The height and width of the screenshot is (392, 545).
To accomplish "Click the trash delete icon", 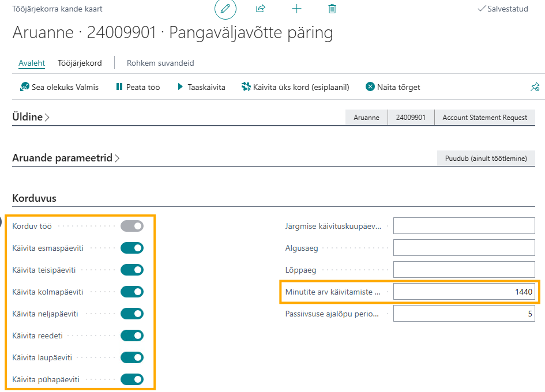I will pyautogui.click(x=332, y=9).
